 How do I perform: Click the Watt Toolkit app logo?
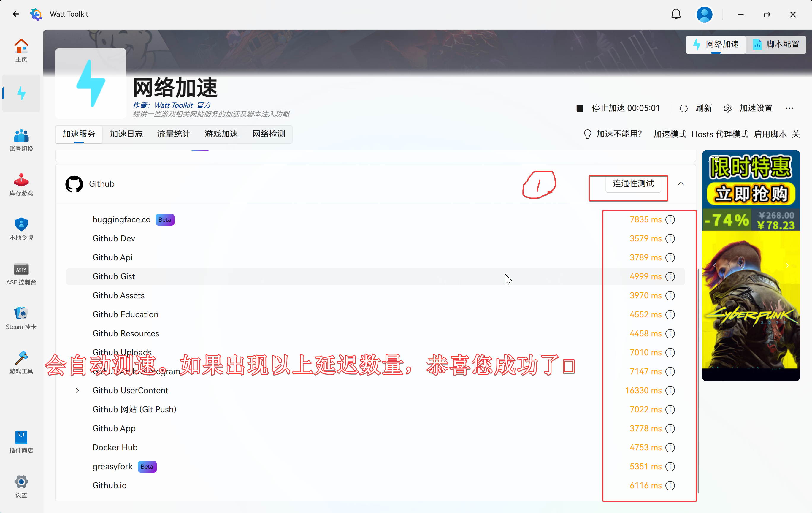click(x=36, y=14)
